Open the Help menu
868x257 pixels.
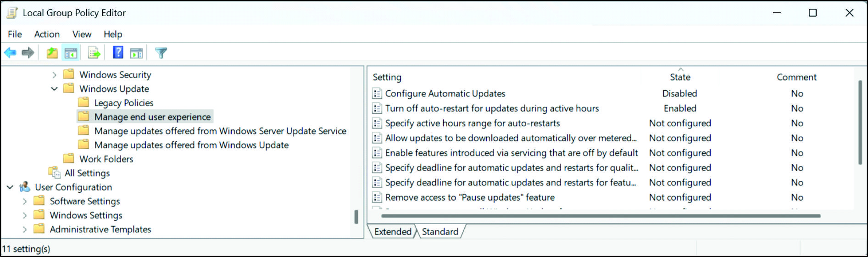[113, 34]
